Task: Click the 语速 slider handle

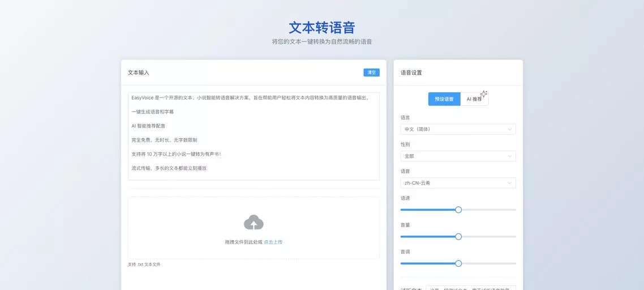Action: point(458,210)
